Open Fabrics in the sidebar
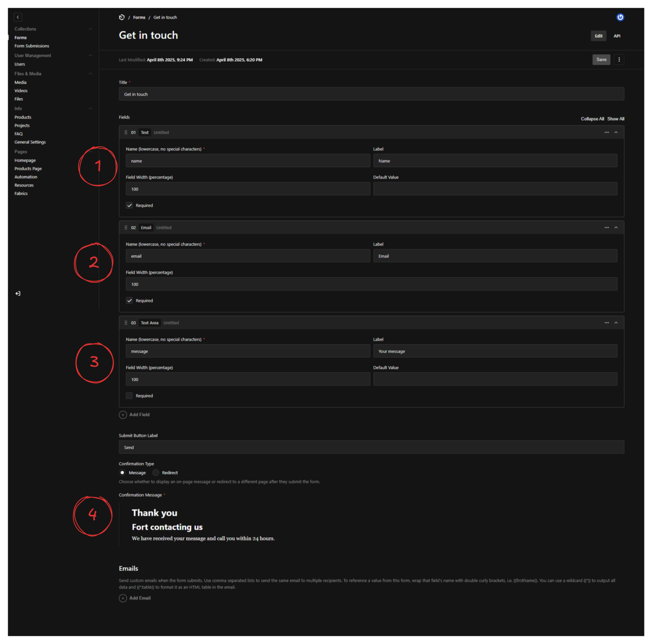Image resolution: width=652 pixels, height=644 pixels. 21,193
